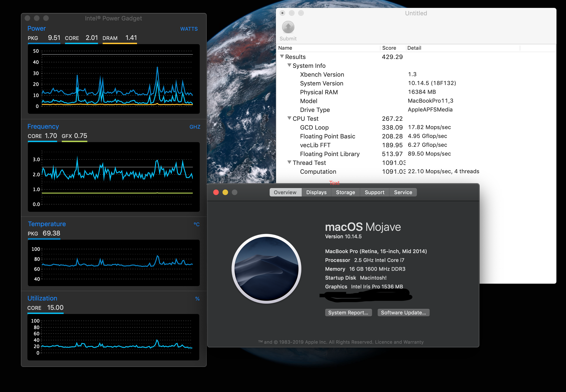The image size is (566, 392).
Task: Collapse the System Info disclosure triangle
Action: point(289,65)
